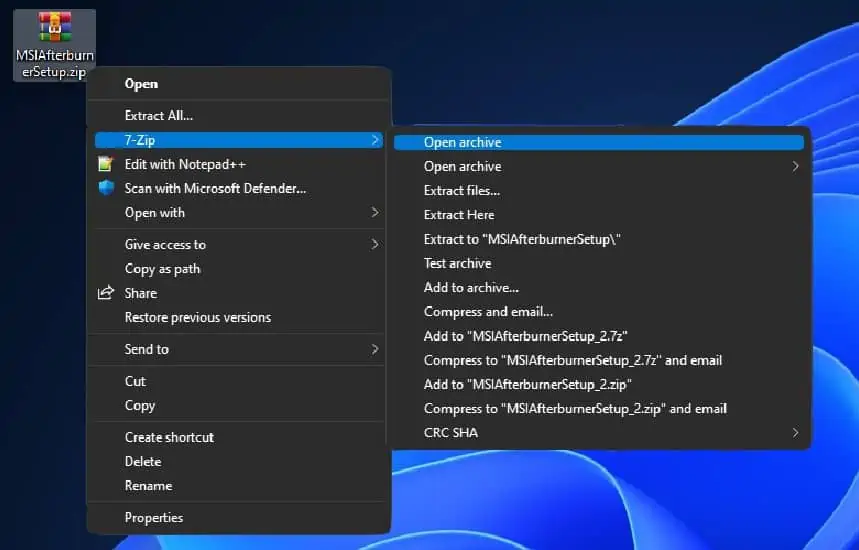The height and width of the screenshot is (550, 859).
Task: Expand the CRC SHA submenu chevron
Action: tap(795, 433)
